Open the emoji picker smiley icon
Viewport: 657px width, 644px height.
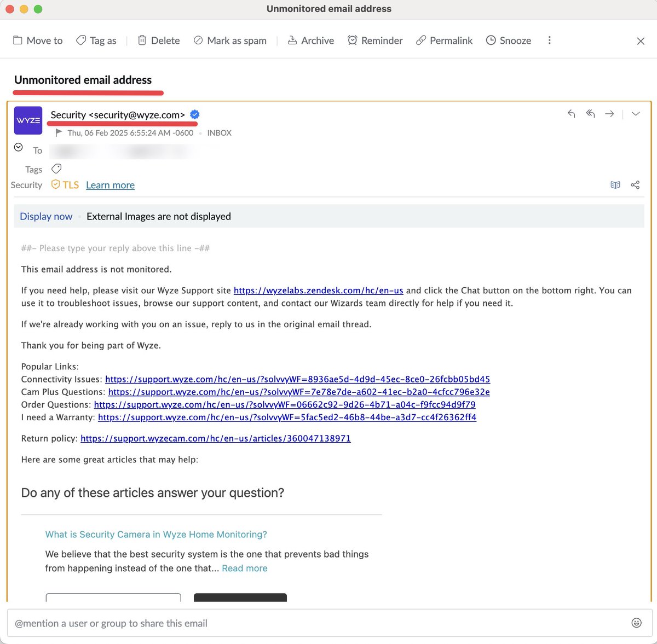coord(636,623)
